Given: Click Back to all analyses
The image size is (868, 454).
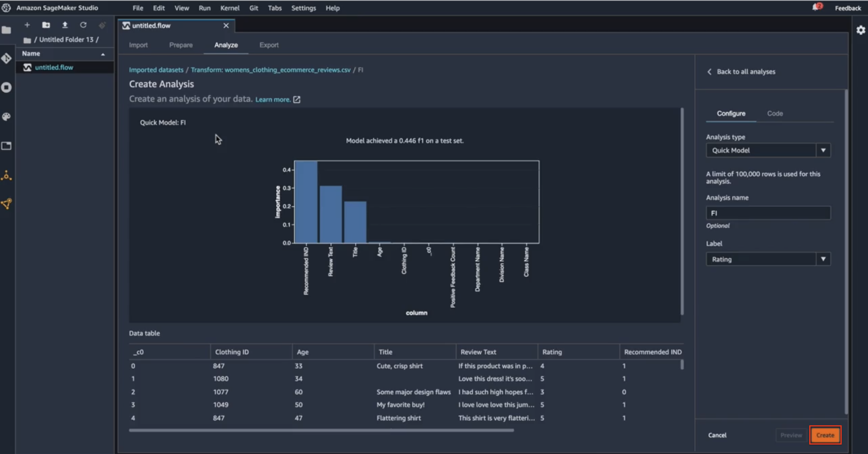Looking at the screenshot, I should pyautogui.click(x=746, y=72).
